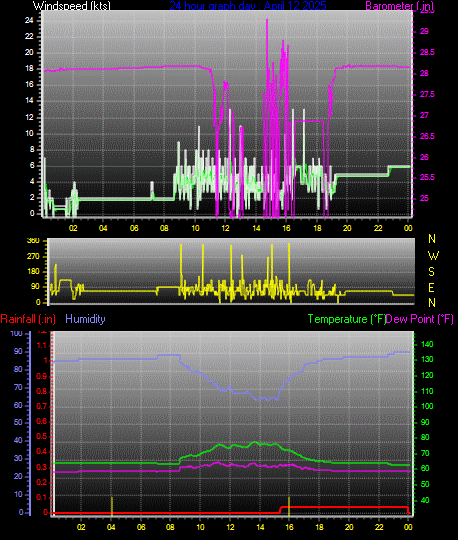Click the 100 value on humidity axis
The image size is (458, 540).
[x=17, y=333]
